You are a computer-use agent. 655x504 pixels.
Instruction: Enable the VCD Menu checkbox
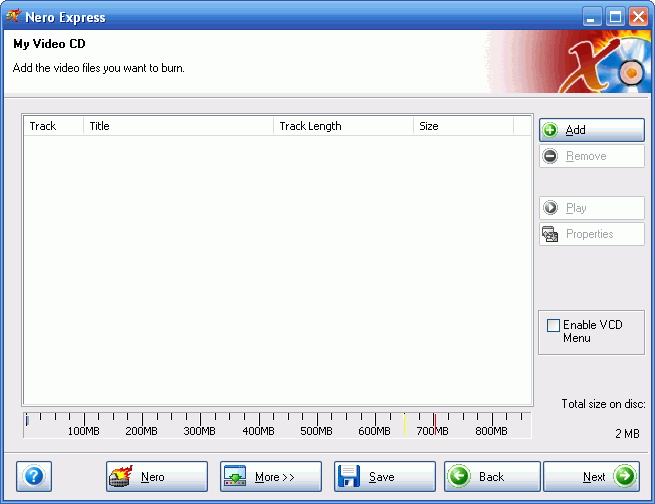click(553, 325)
